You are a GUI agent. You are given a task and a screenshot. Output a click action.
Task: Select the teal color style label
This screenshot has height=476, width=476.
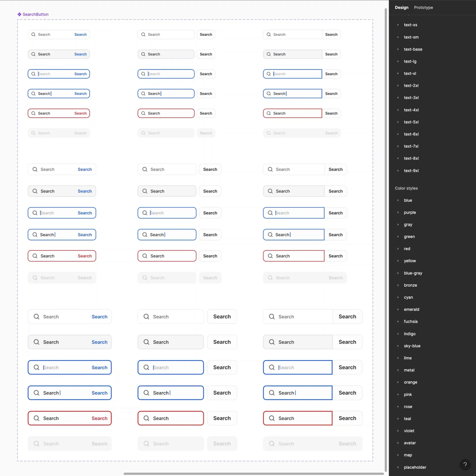point(407,419)
